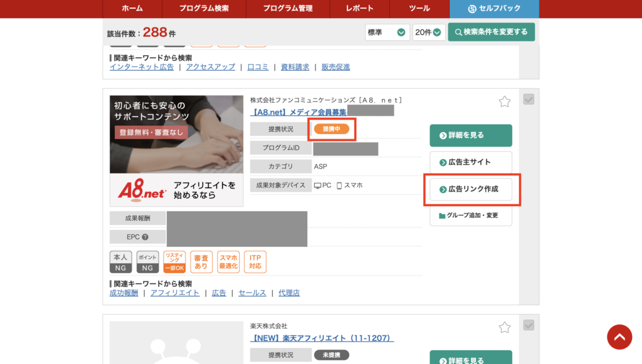Click the 未提携 status badge
642x364 pixels.
coord(332,355)
